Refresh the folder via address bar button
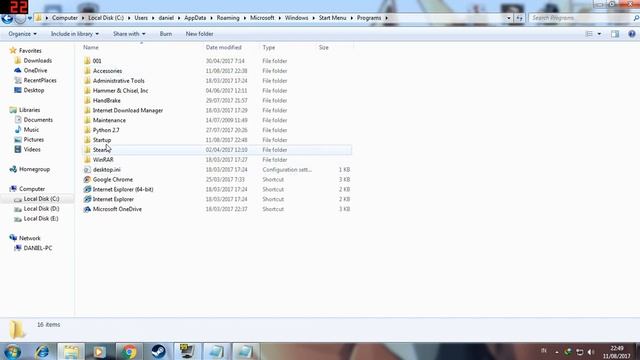The height and width of the screenshot is (360, 640). coord(519,18)
